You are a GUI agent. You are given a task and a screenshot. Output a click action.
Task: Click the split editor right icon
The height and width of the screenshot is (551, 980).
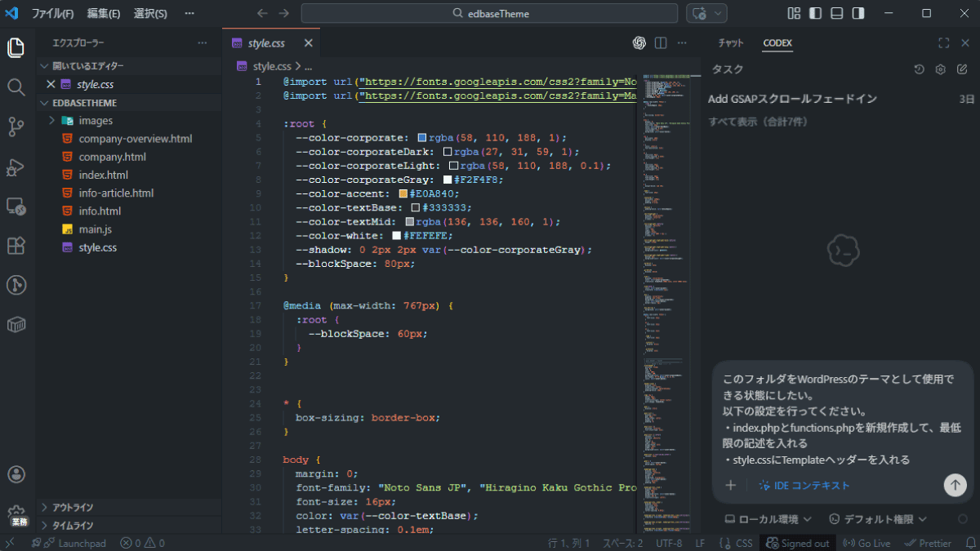pyautogui.click(x=661, y=43)
